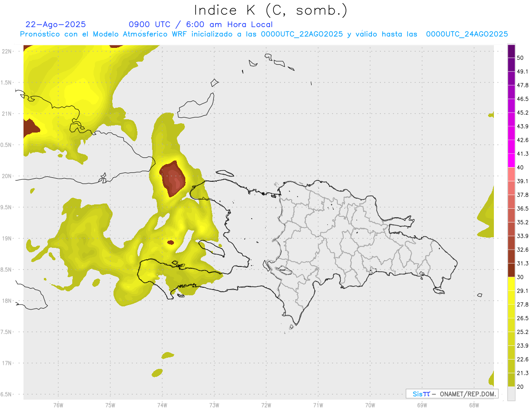Image resolution: width=532 pixels, height=411 pixels.
Task: Click the longitude label '76W'
Action: pos(58,405)
